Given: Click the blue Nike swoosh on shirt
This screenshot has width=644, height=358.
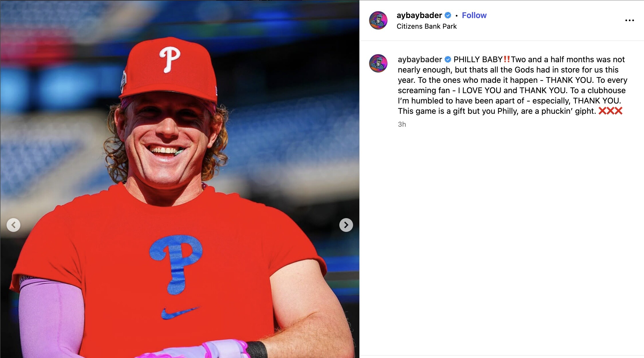Looking at the screenshot, I should (180, 313).
